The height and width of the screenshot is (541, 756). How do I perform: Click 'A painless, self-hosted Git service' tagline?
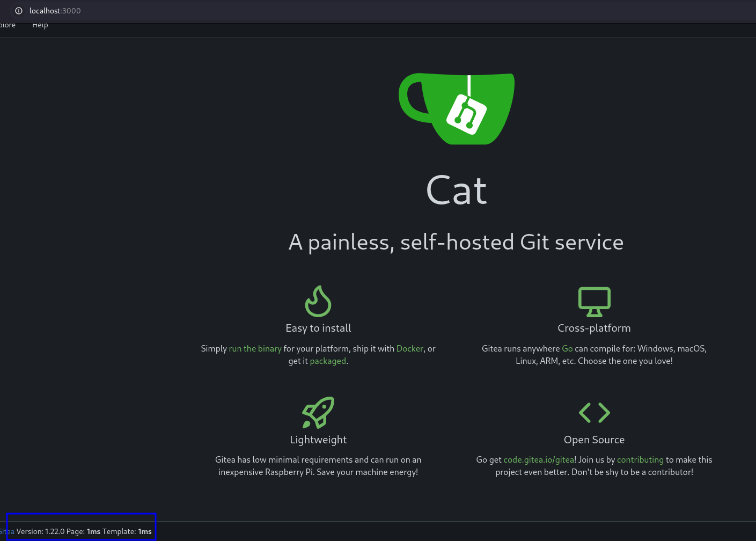(x=456, y=242)
